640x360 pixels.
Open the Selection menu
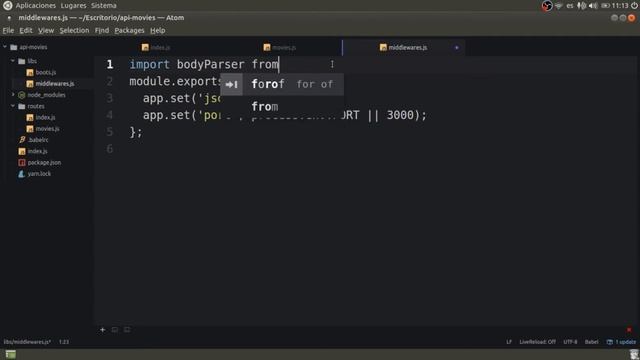coord(74,31)
